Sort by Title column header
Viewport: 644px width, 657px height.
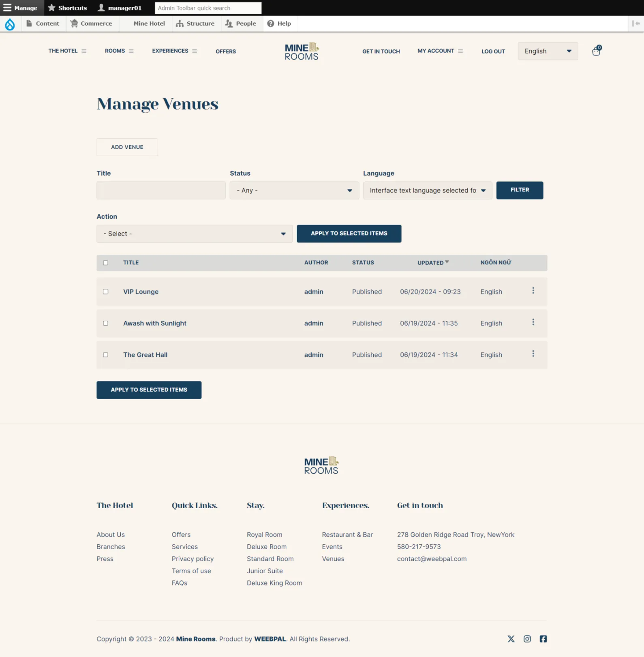131,263
